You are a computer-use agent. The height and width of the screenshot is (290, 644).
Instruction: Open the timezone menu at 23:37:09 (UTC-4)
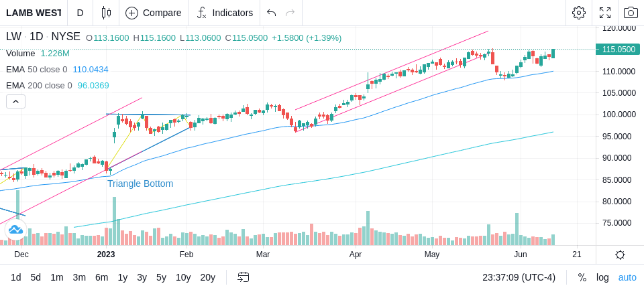pyautogui.click(x=519, y=278)
